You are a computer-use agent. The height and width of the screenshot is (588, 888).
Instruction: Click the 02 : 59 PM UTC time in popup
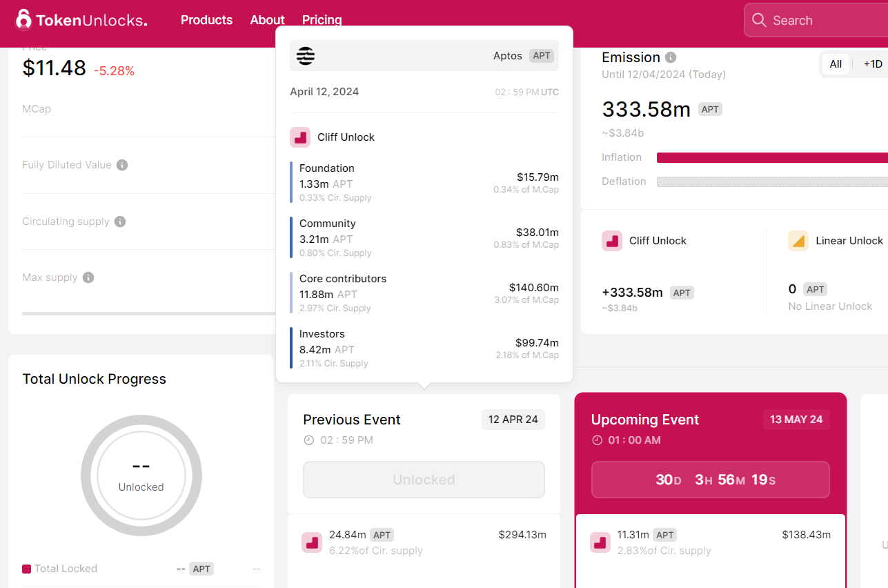point(527,92)
